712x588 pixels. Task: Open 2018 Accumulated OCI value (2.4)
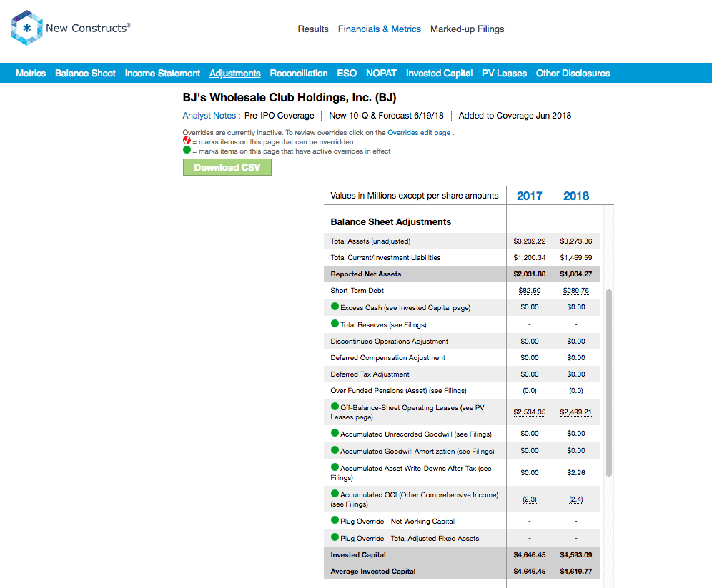[x=576, y=499]
